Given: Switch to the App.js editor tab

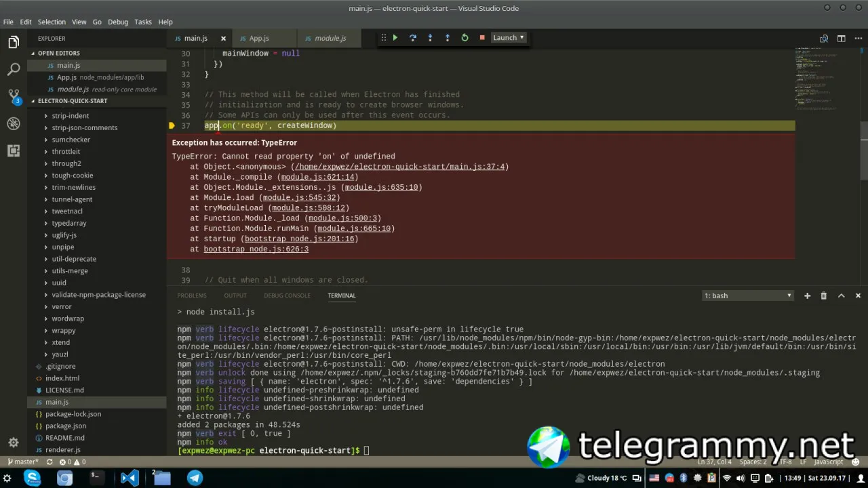Looking at the screenshot, I should (259, 39).
